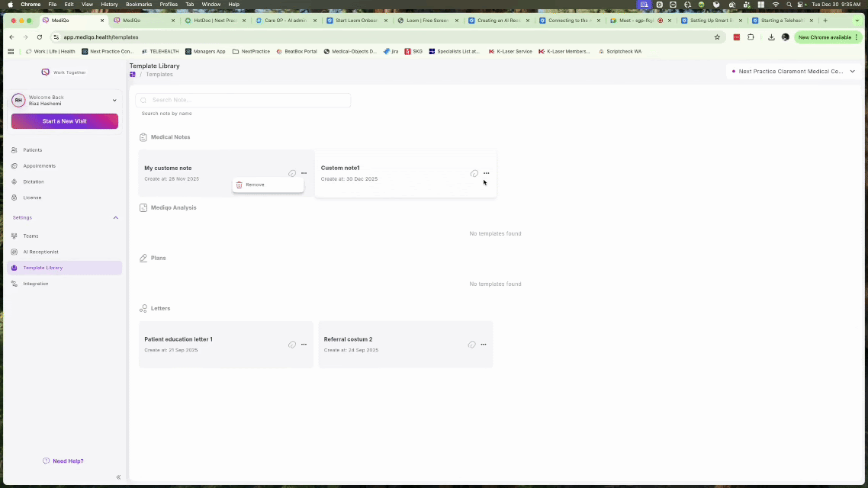Open three-dot menu on Referral costum 2
Screen dimensions: 868x488
click(484, 345)
